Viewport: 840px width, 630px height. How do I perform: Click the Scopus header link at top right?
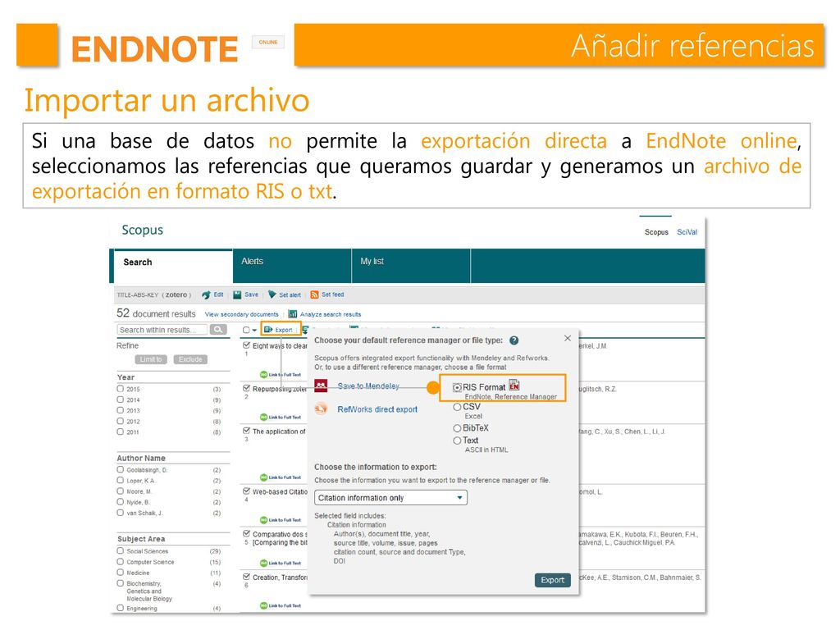pyautogui.click(x=656, y=232)
